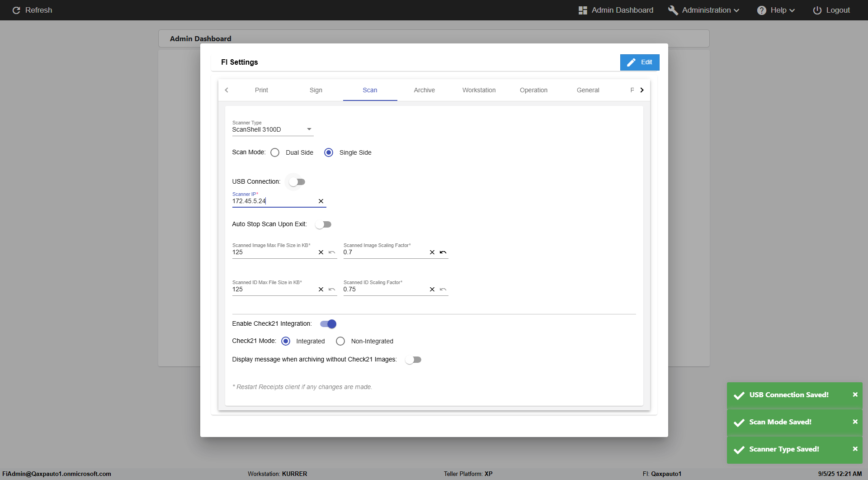Switch to the Scan tab
This screenshot has width=868, height=480.
[370, 90]
